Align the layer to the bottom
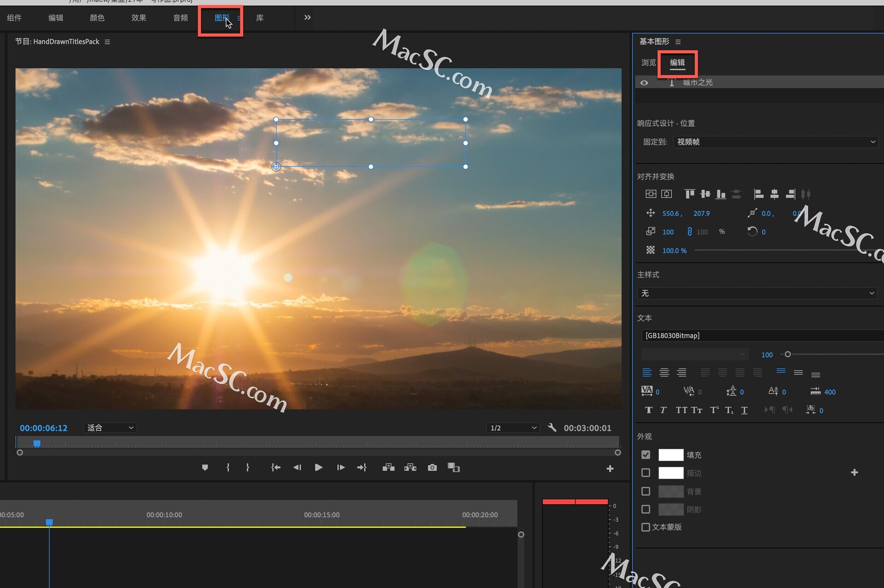Viewport: 884px width, 588px height. pyautogui.click(x=721, y=194)
